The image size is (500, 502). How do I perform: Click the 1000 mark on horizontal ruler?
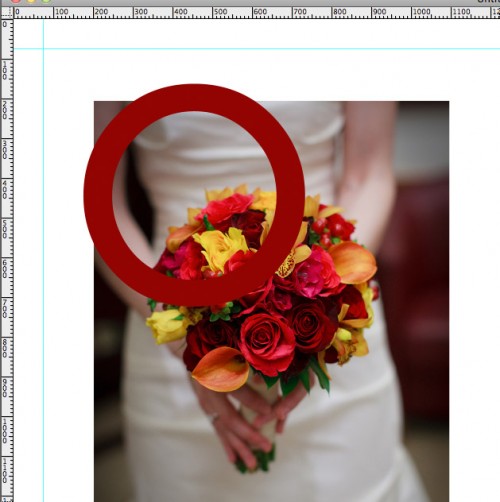(421, 12)
